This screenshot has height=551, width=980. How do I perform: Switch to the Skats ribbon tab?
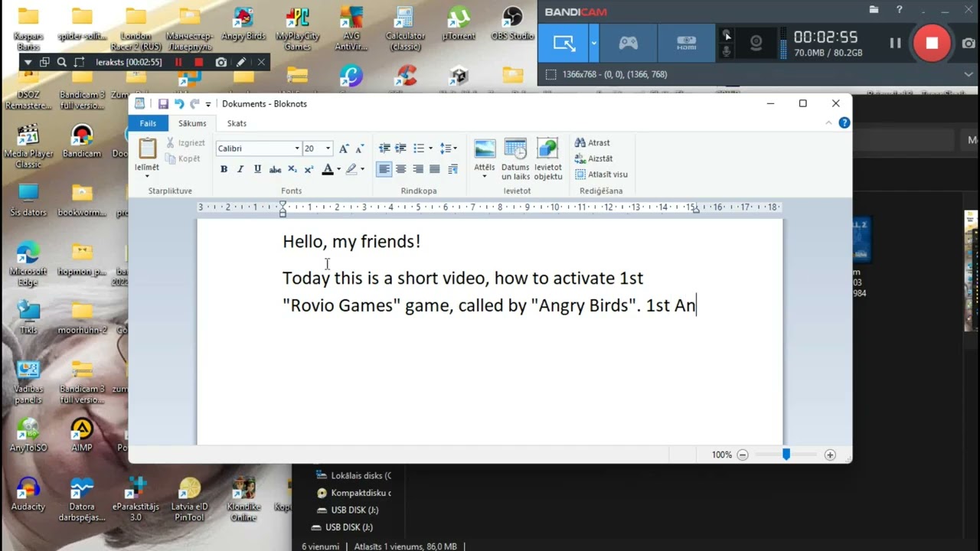coord(237,123)
